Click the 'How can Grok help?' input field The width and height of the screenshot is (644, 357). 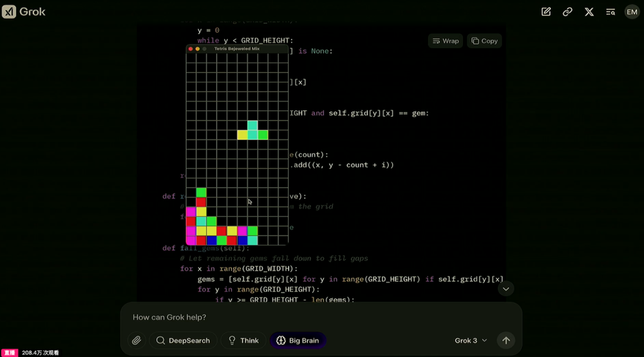tap(290, 317)
